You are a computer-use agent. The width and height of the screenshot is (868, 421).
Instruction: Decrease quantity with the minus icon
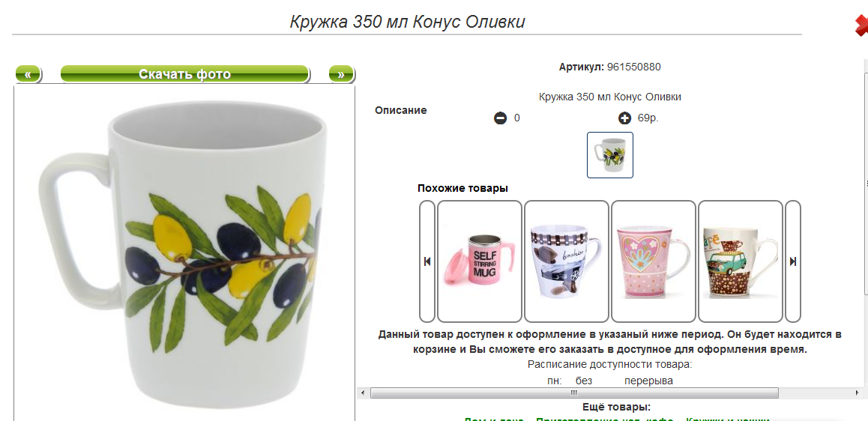click(501, 118)
